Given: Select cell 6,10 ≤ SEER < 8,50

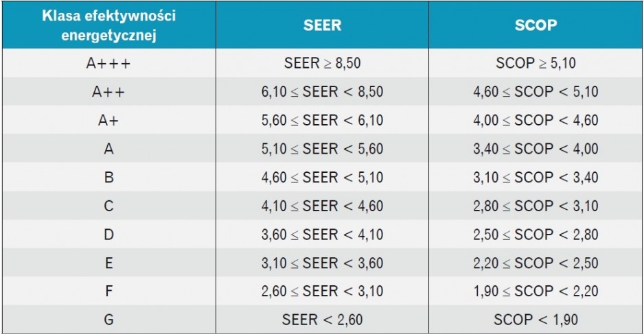Looking at the screenshot, I should 323,91.
